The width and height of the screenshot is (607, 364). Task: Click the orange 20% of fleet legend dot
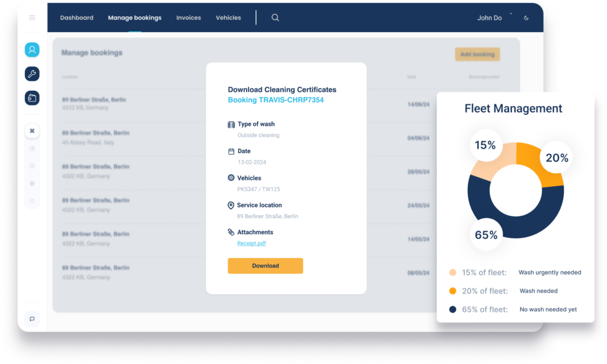(453, 291)
